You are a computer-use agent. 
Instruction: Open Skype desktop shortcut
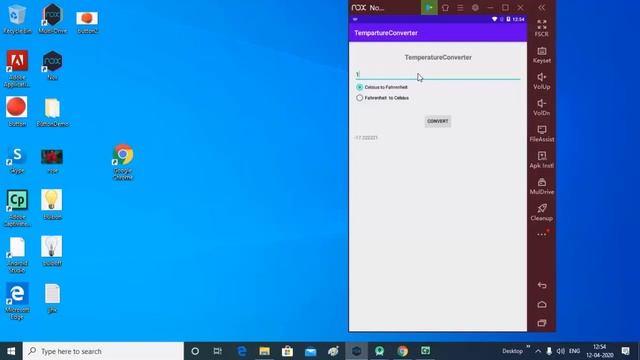tap(17, 160)
